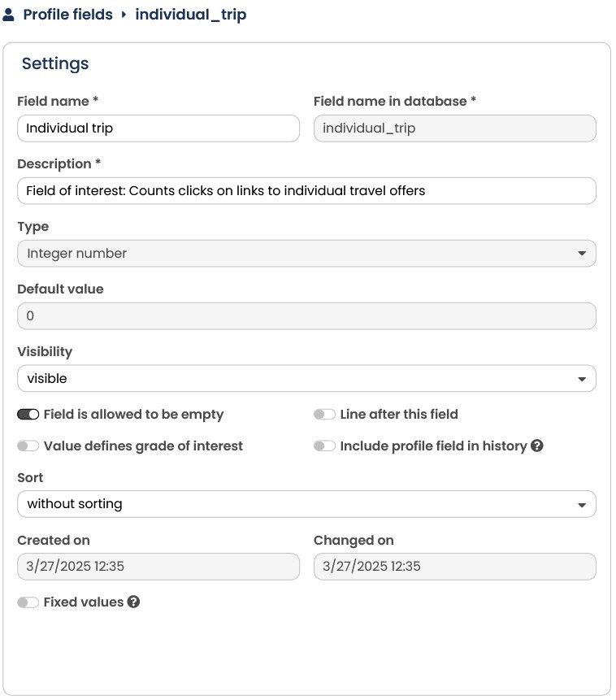Click the Default value field
Image resolution: width=616 pixels, height=700 pixels.
coord(306,316)
